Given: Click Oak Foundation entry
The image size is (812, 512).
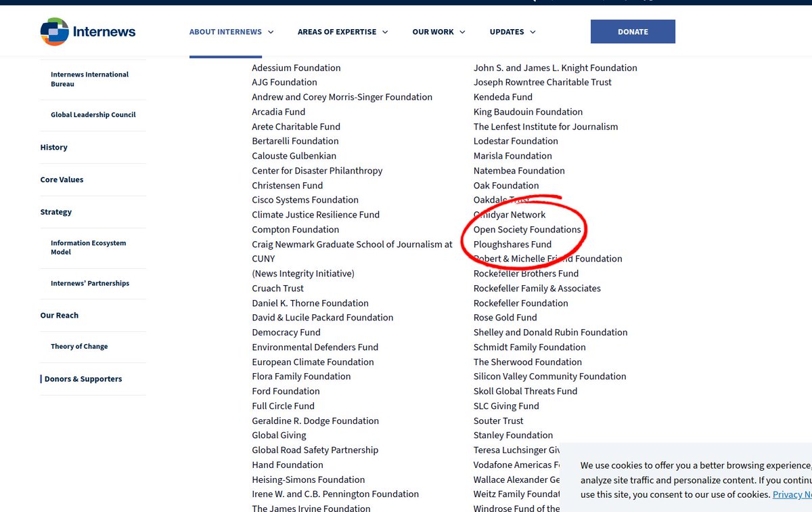Looking at the screenshot, I should 506,186.
